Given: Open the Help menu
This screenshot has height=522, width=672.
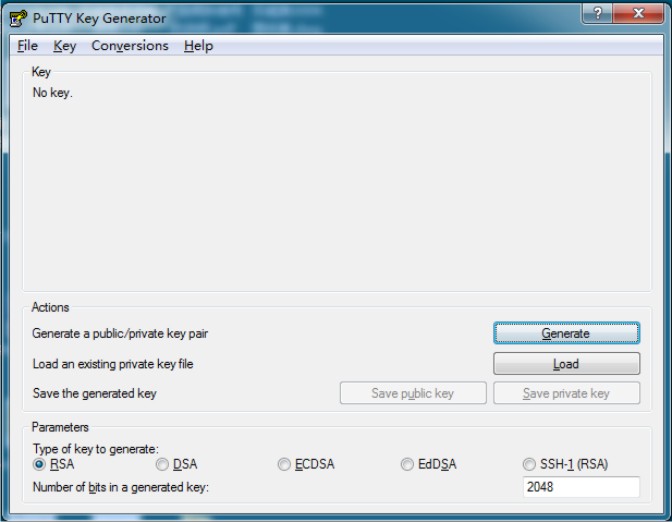Looking at the screenshot, I should pyautogui.click(x=198, y=45).
